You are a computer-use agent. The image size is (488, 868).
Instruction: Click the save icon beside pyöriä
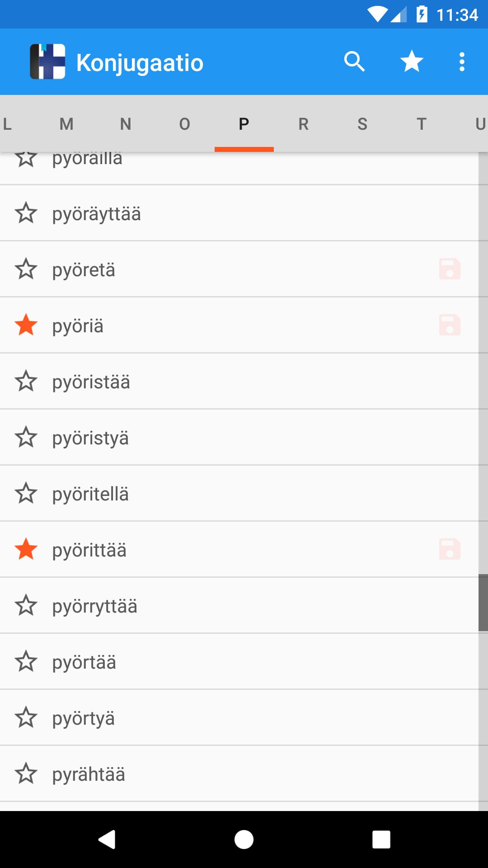click(450, 325)
